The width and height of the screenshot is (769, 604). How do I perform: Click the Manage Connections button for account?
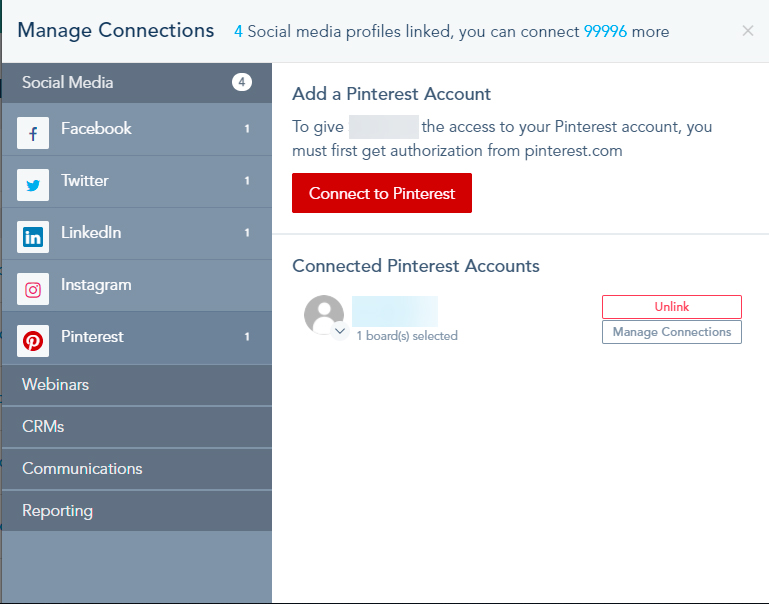click(x=671, y=332)
